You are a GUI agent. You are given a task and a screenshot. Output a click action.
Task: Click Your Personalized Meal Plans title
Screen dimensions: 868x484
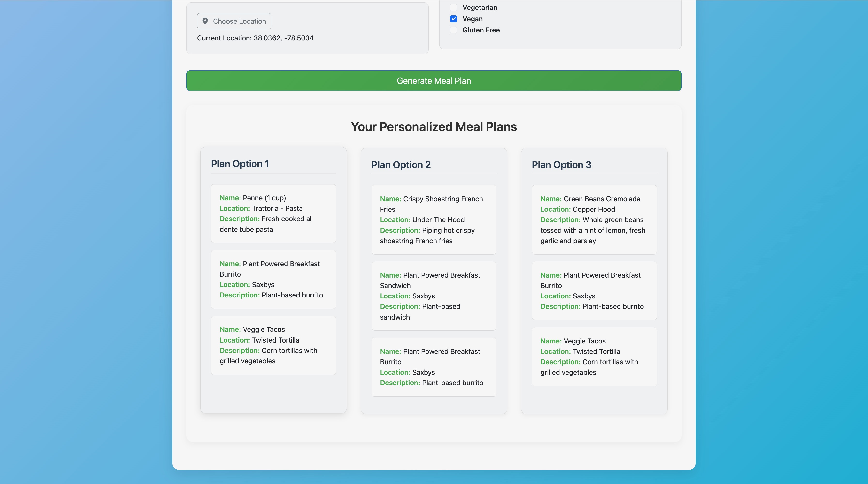(434, 127)
